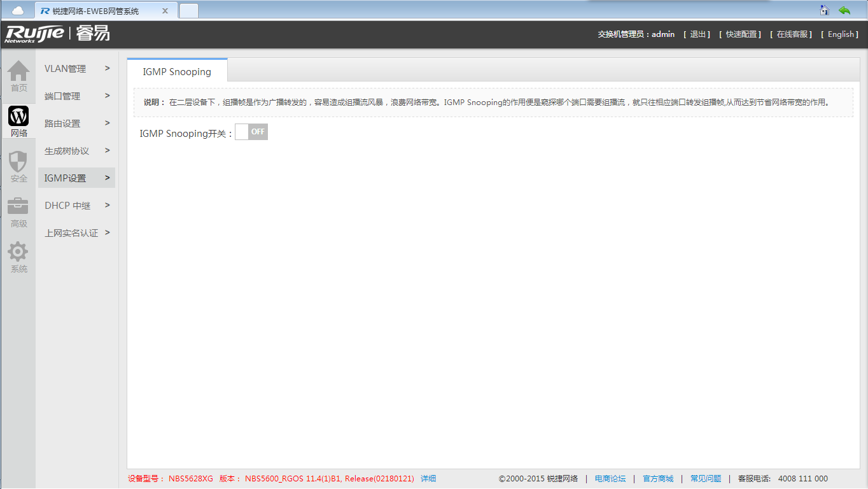The height and width of the screenshot is (489, 868).
Task: Switch language with the English link
Action: (841, 34)
